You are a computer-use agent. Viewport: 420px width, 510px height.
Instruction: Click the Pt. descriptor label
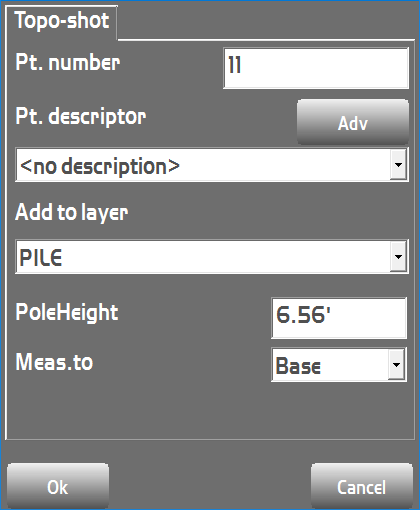[x=81, y=117]
